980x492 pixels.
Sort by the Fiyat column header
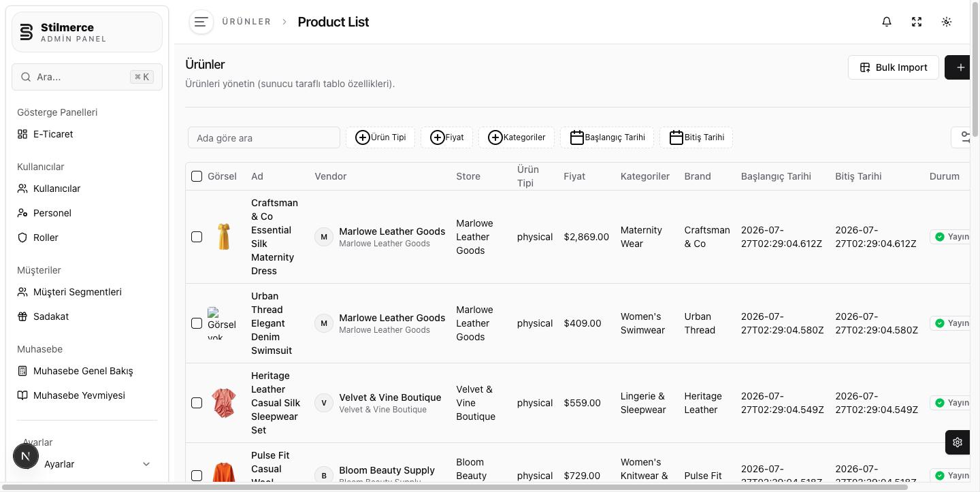click(x=574, y=176)
